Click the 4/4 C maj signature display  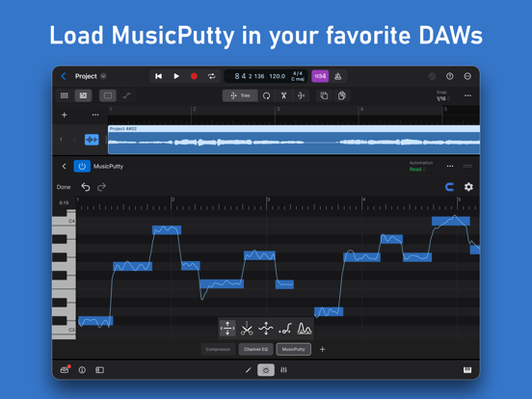pyautogui.click(x=298, y=76)
